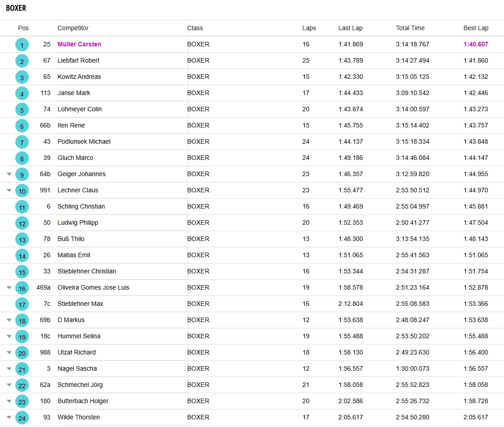504x427 pixels.
Task: Click the position 7 circle badge
Action: click(x=22, y=142)
